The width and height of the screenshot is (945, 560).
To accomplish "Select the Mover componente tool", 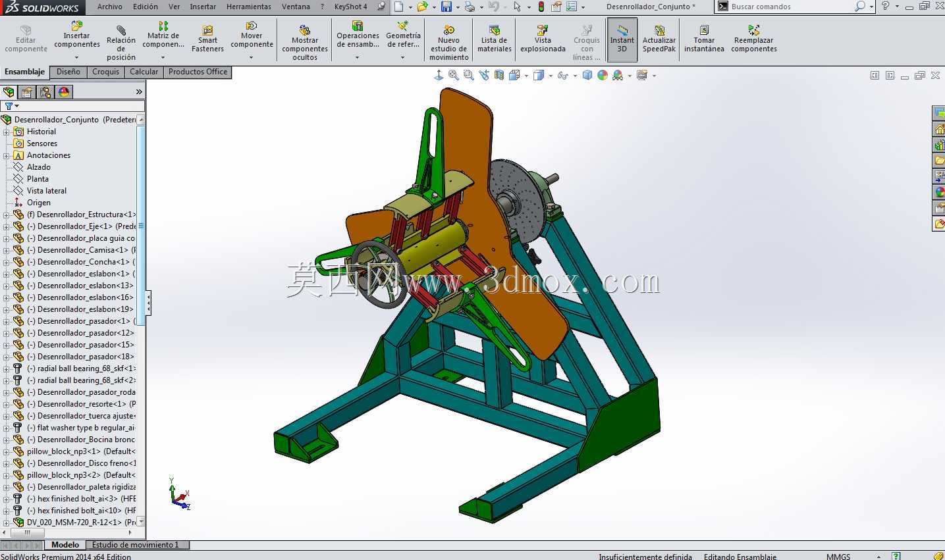I will (x=252, y=36).
